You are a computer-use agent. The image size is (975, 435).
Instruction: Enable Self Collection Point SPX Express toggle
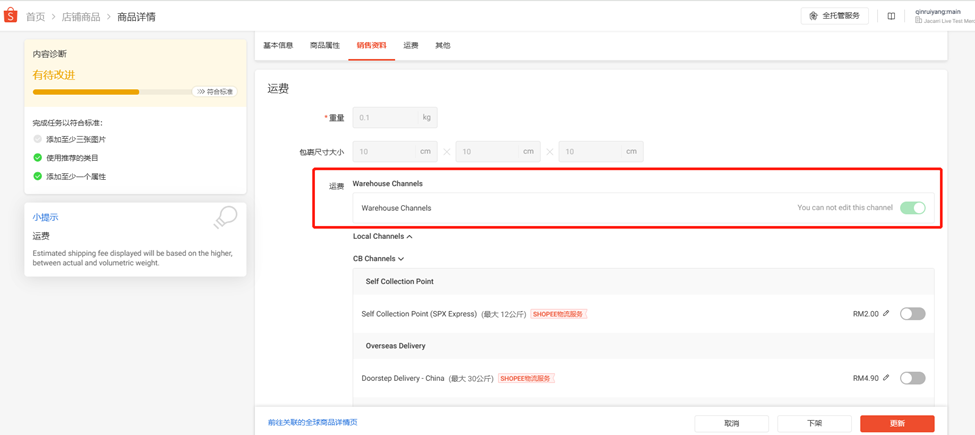tap(912, 314)
